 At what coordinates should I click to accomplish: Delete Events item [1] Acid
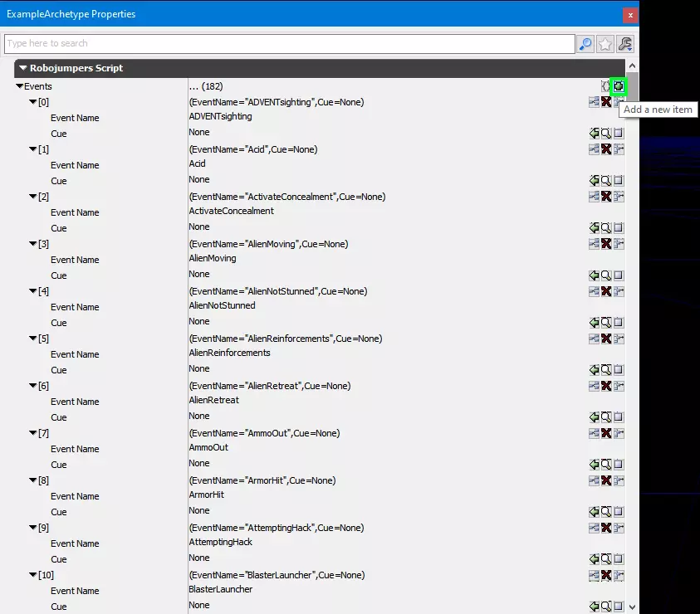[x=606, y=149]
